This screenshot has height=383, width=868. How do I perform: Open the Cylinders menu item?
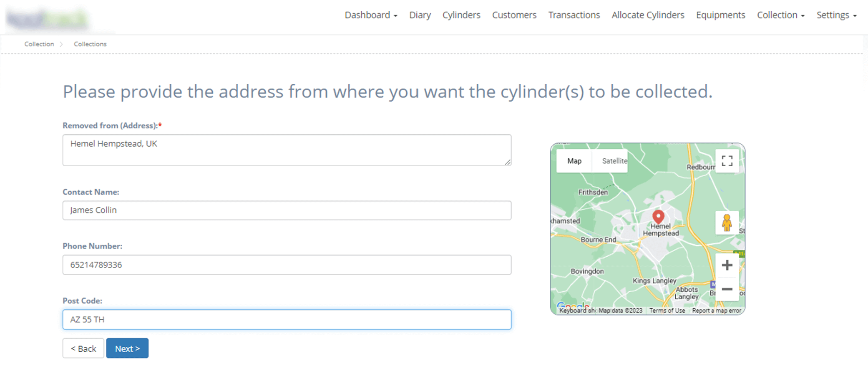tap(461, 15)
